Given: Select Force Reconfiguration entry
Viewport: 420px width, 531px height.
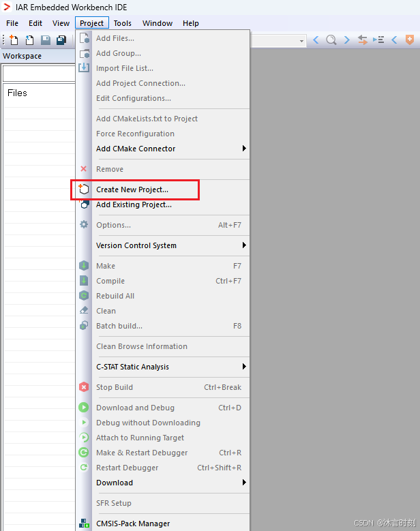Looking at the screenshot, I should tap(163, 134).
